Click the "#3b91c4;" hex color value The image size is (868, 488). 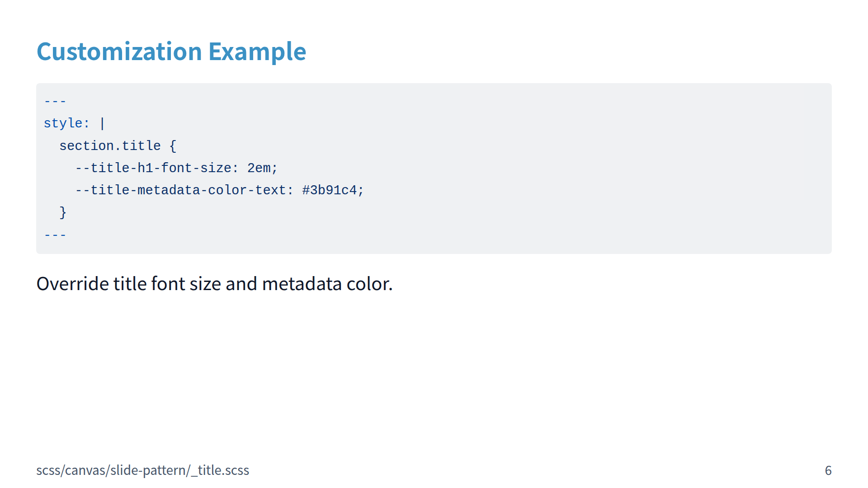333,190
